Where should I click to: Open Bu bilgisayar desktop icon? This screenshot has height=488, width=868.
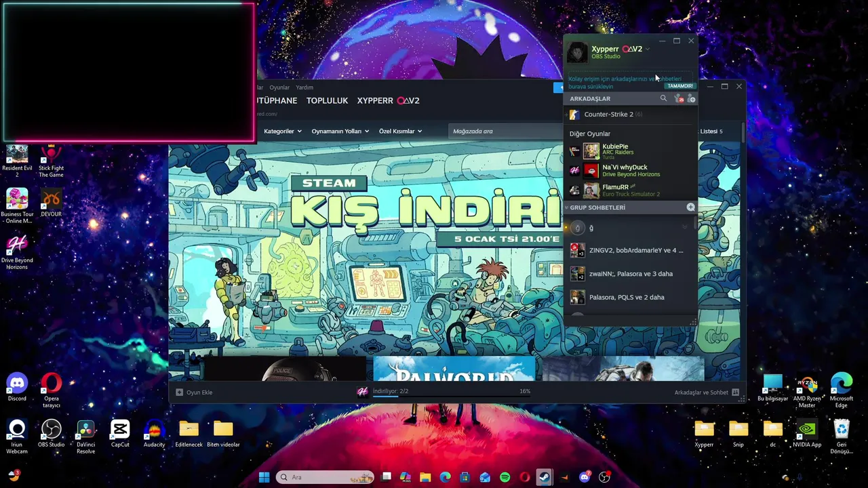[x=772, y=387]
